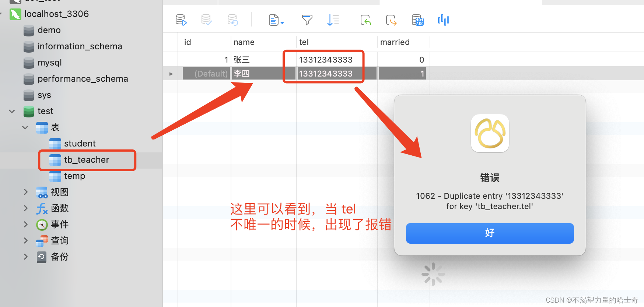Screen dimensions: 644x307
Task: Select the (Default) id cell
Action: pyautogui.click(x=206, y=74)
